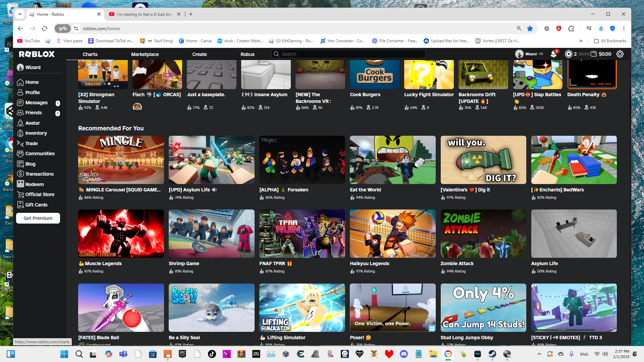This screenshot has height=362, width=644.
Task: Toggle the bookmark star for this page
Action: [x=530, y=28]
